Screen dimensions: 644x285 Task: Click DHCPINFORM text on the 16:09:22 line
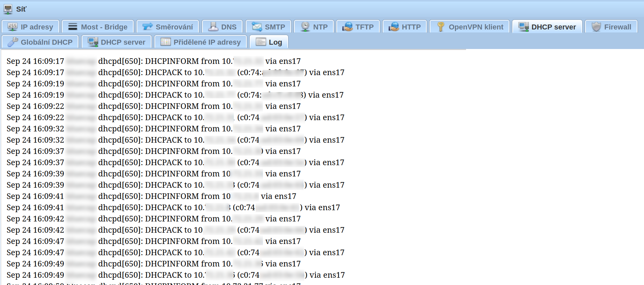[x=172, y=106]
